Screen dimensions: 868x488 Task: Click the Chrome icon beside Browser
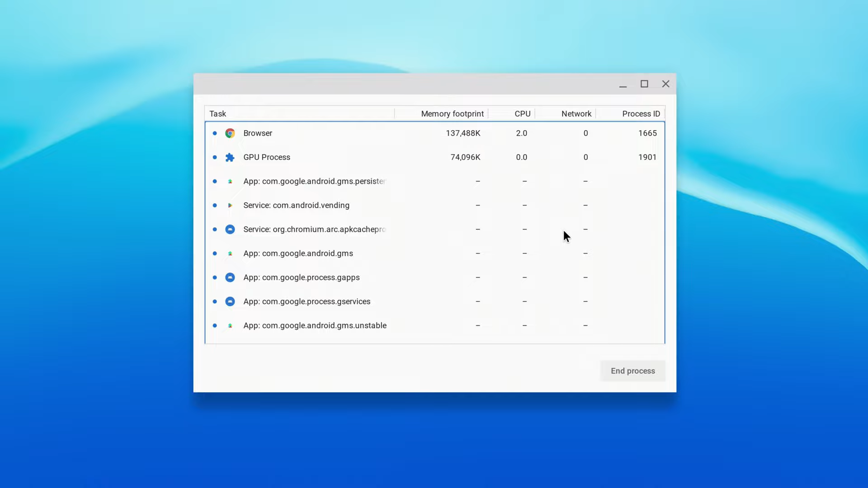point(230,133)
